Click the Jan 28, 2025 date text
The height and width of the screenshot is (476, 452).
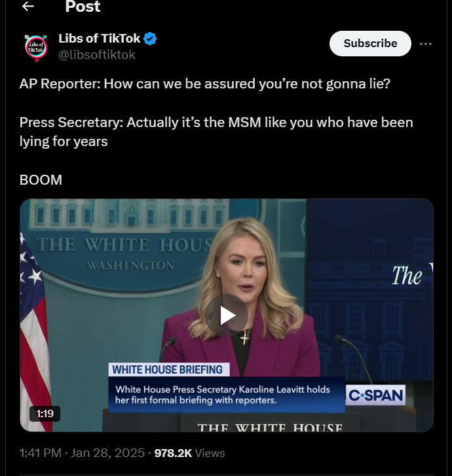108,453
